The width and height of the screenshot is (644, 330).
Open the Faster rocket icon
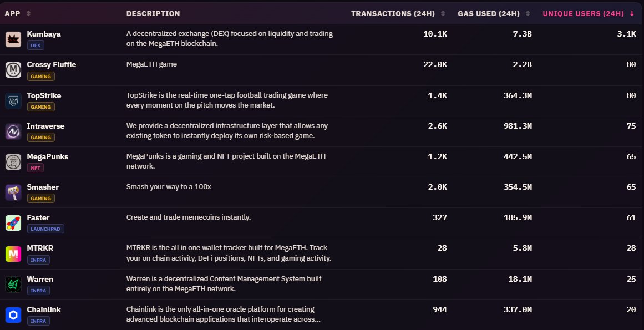point(13,223)
